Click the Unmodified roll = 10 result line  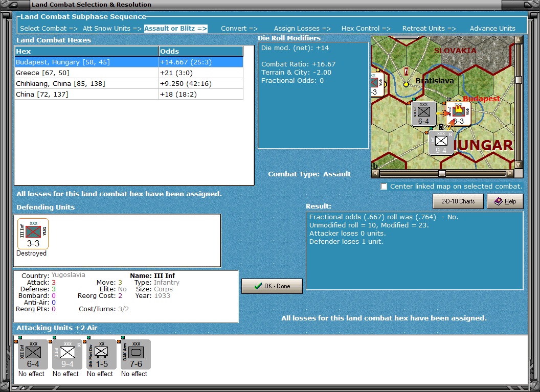[x=369, y=225]
